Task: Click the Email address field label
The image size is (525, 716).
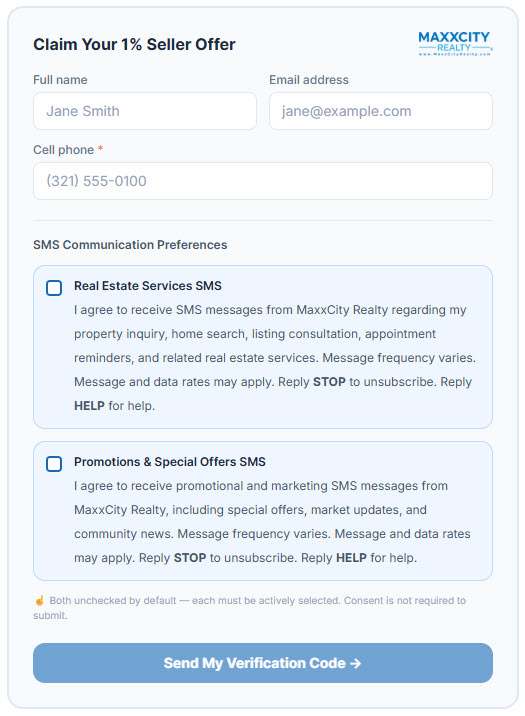Action: 309,80
